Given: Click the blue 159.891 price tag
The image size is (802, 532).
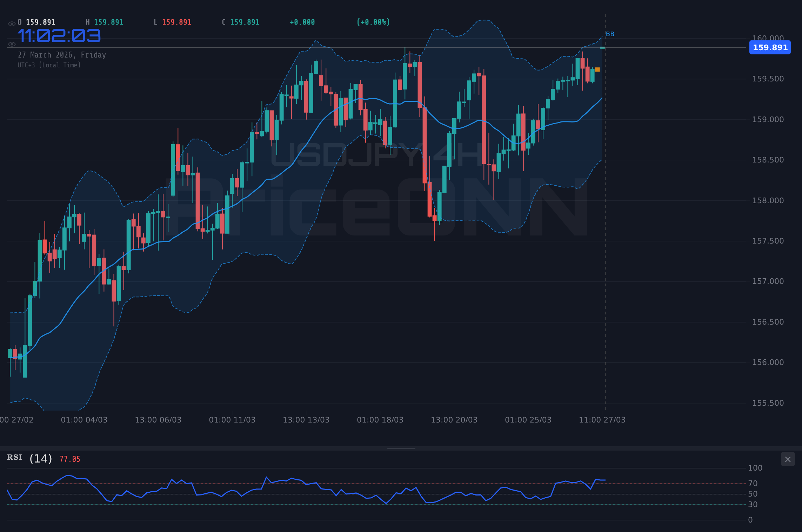Looking at the screenshot, I should click(770, 47).
